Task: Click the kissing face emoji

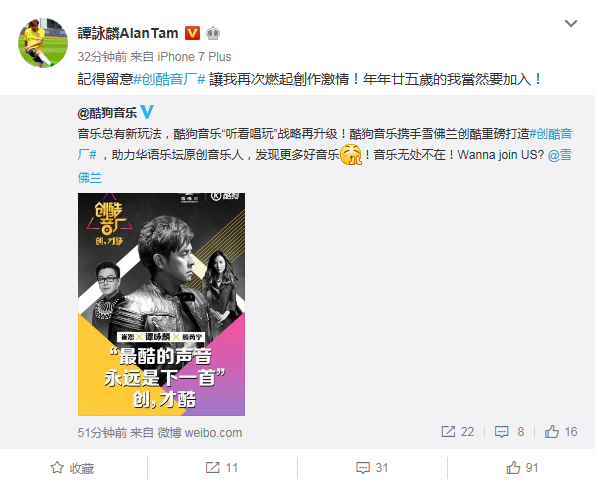Action: (x=351, y=154)
